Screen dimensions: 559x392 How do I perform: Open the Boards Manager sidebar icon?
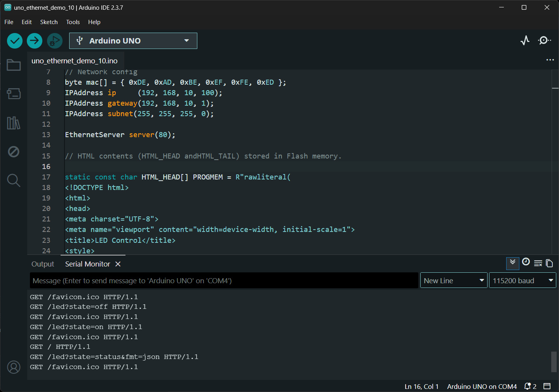[x=14, y=94]
